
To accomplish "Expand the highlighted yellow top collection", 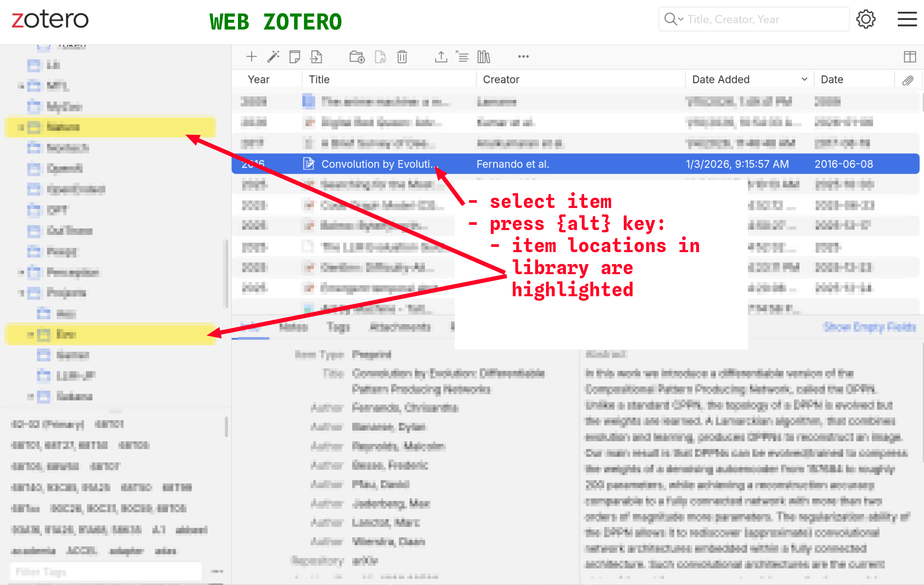I will (x=20, y=127).
